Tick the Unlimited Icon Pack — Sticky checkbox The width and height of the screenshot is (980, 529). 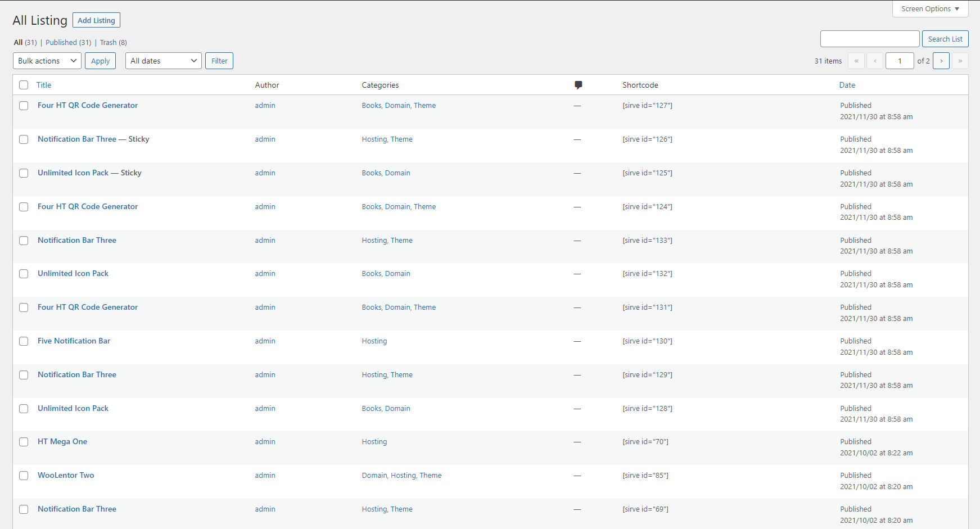(x=24, y=173)
